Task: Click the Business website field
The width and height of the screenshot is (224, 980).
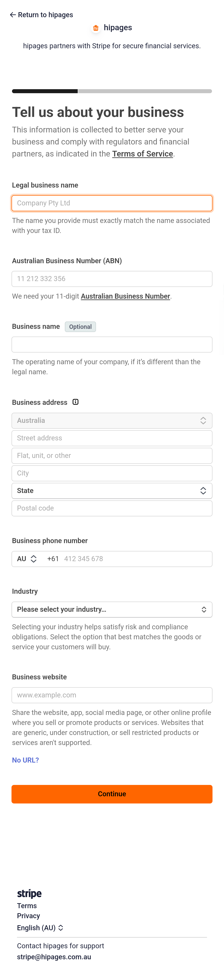Action: (x=112, y=695)
